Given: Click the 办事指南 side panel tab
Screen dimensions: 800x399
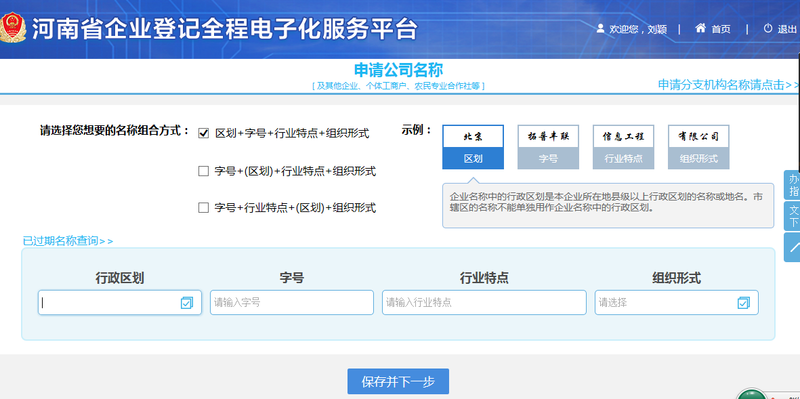Looking at the screenshot, I should pyautogui.click(x=792, y=185).
